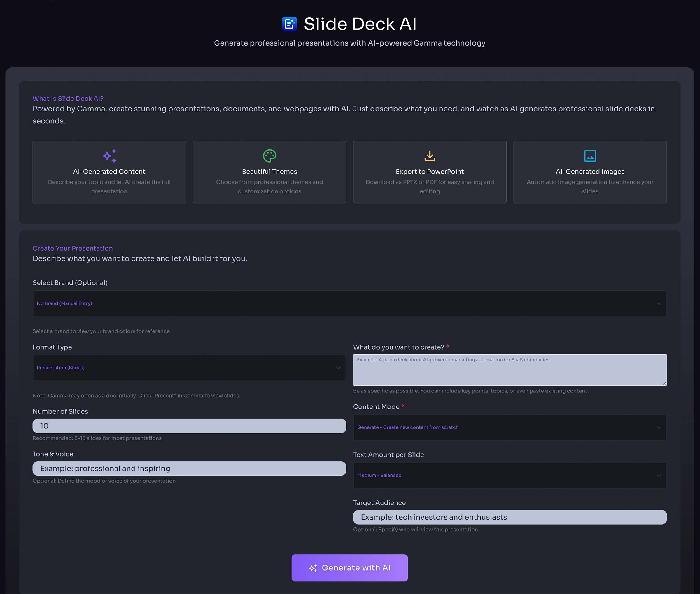Select the AI-Generated Content feature card
This screenshot has height=594, width=700.
(x=109, y=172)
